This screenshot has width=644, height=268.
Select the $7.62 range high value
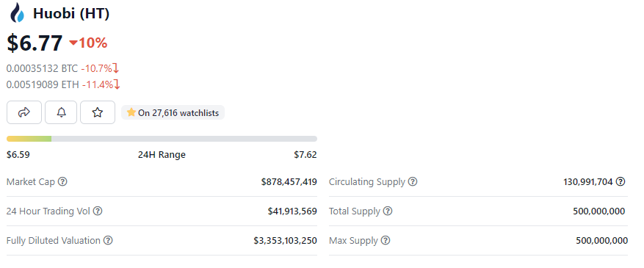tap(305, 155)
